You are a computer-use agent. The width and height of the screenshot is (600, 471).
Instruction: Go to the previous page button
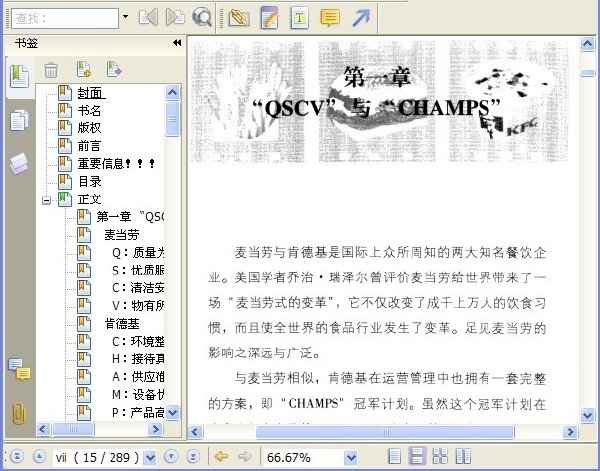point(39,456)
